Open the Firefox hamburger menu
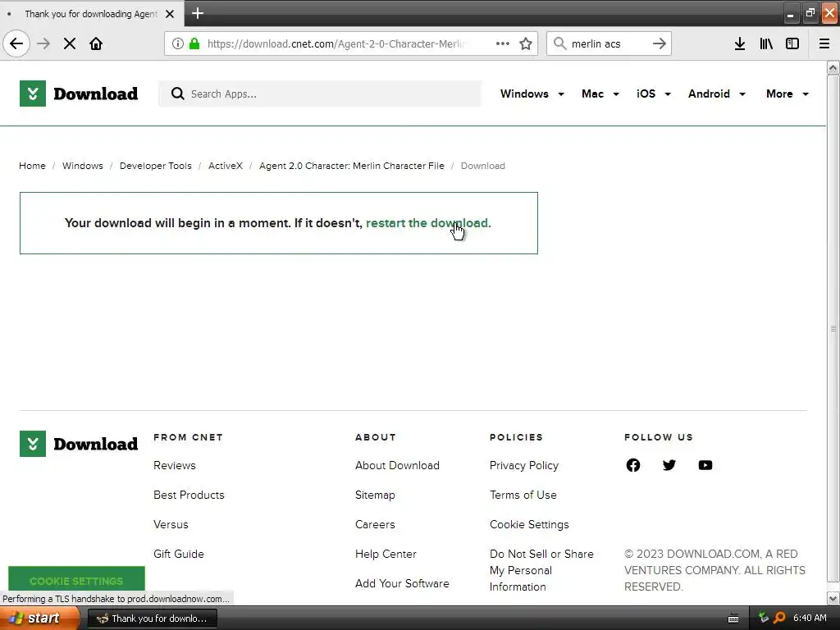This screenshot has height=630, width=840. point(824,43)
